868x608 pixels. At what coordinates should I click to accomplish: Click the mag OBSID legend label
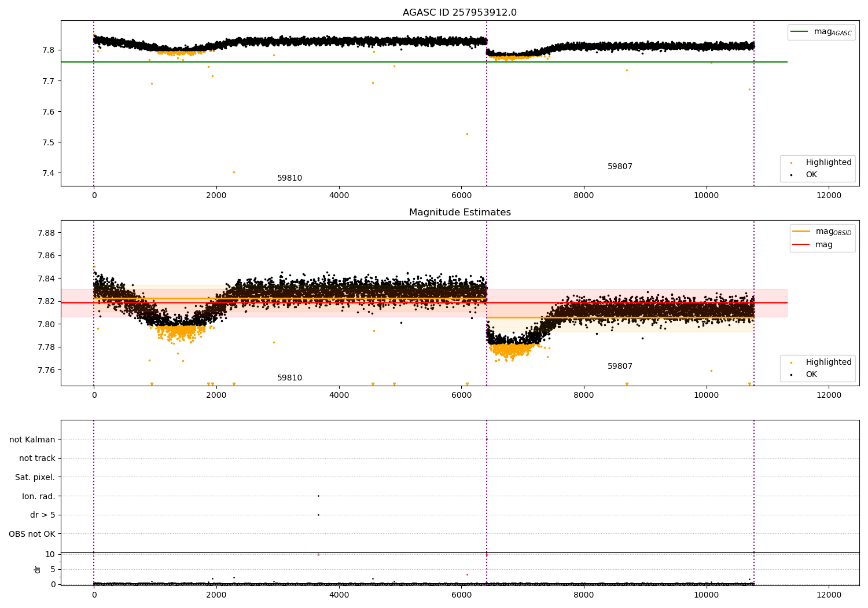pyautogui.click(x=833, y=232)
